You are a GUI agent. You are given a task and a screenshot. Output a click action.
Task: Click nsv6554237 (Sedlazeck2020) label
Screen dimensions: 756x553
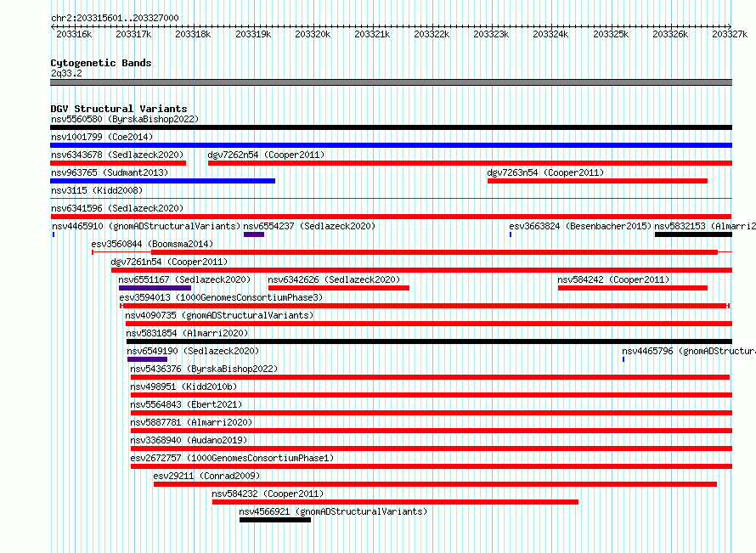[309, 226]
